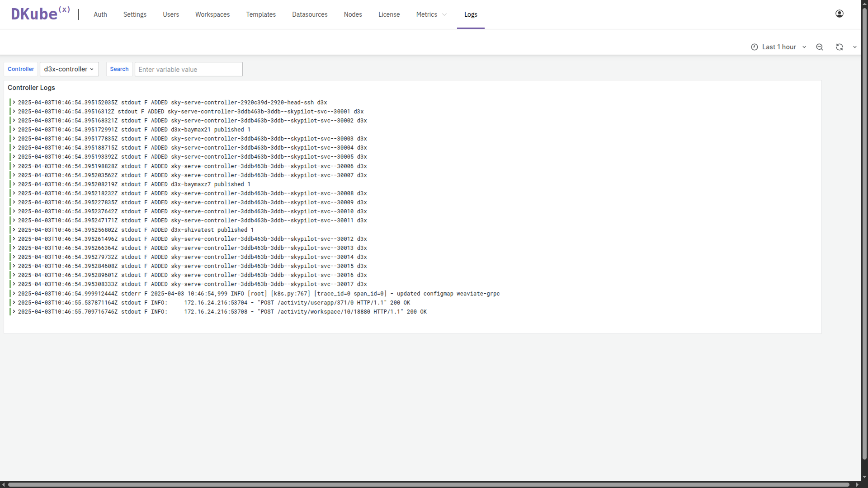Go to the Nodes tab
The image size is (868, 488).
point(353,14)
